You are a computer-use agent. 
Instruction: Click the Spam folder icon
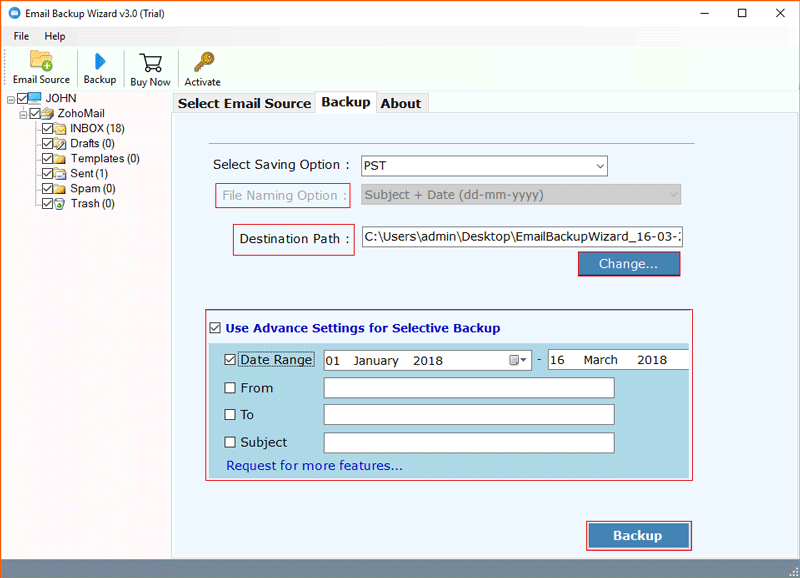tap(60, 189)
